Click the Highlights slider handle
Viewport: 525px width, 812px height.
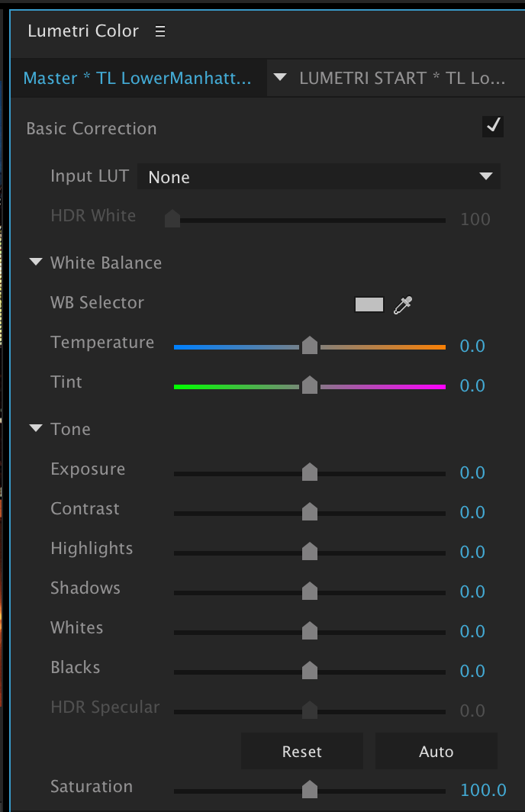coord(310,551)
